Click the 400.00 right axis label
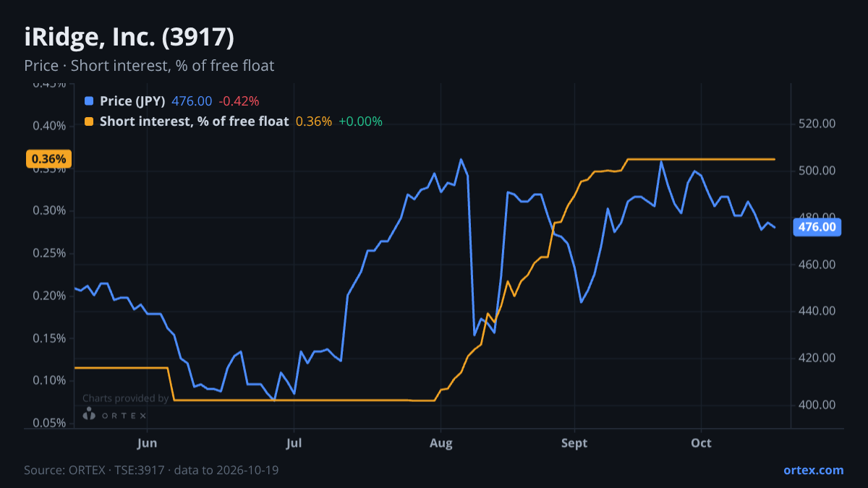The width and height of the screenshot is (868, 488). click(817, 405)
